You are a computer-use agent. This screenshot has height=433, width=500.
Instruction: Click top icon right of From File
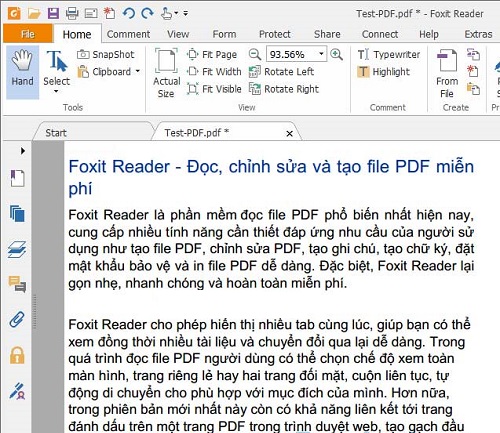pyautogui.click(x=473, y=54)
